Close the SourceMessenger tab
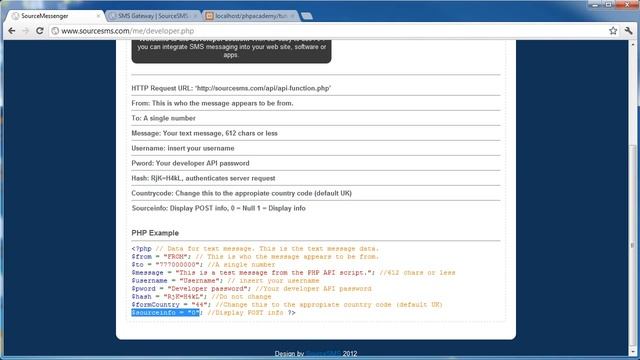This screenshot has width=640, height=360. click(x=98, y=16)
